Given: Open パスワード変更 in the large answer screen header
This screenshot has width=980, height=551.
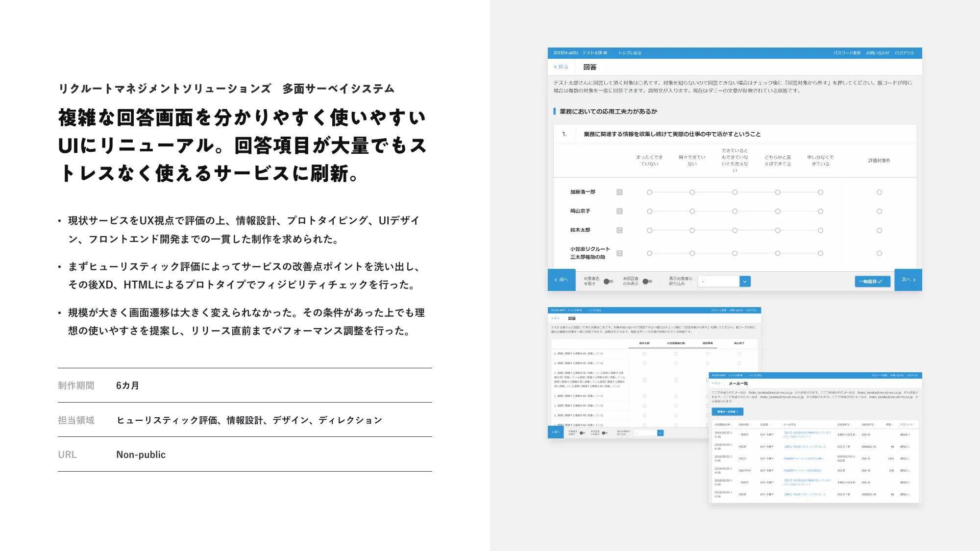Looking at the screenshot, I should coord(847,53).
